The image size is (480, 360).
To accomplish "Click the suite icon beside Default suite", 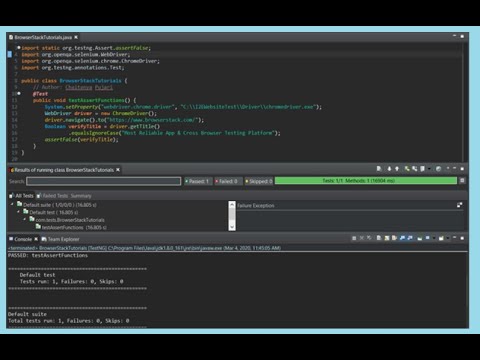I will click(x=20, y=204).
